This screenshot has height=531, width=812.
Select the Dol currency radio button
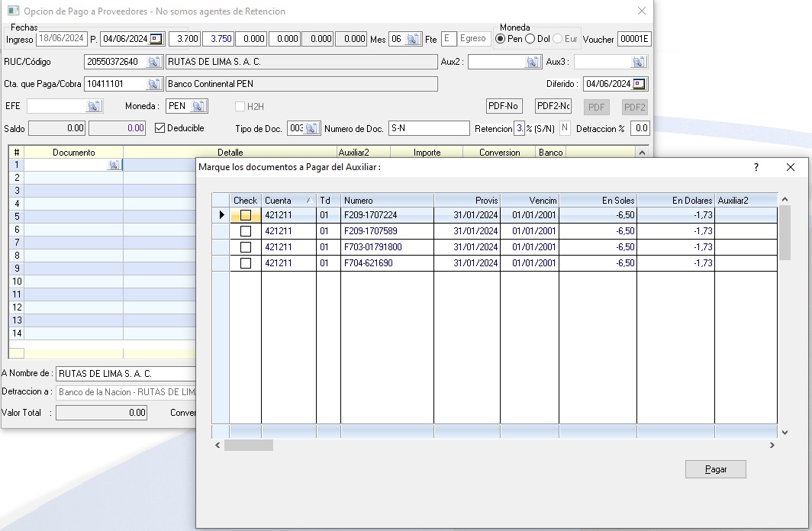pos(530,39)
